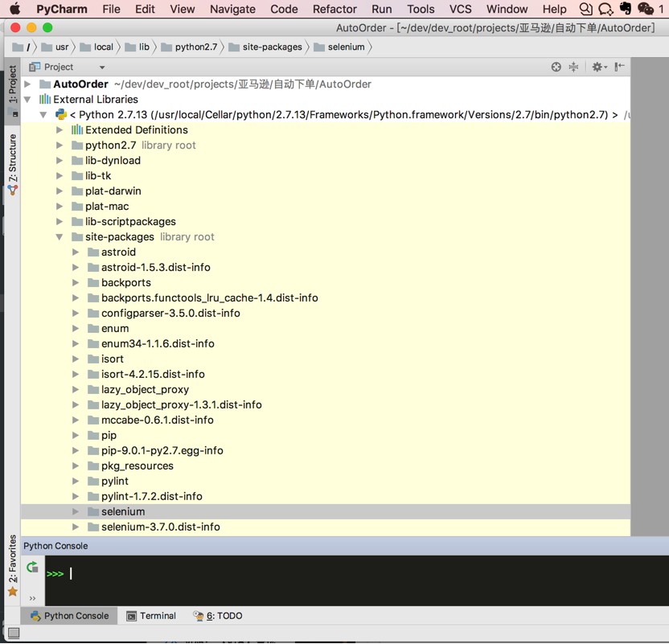Click the Apple menu icon
Viewport: 669px width, 644px height.
[15, 9]
